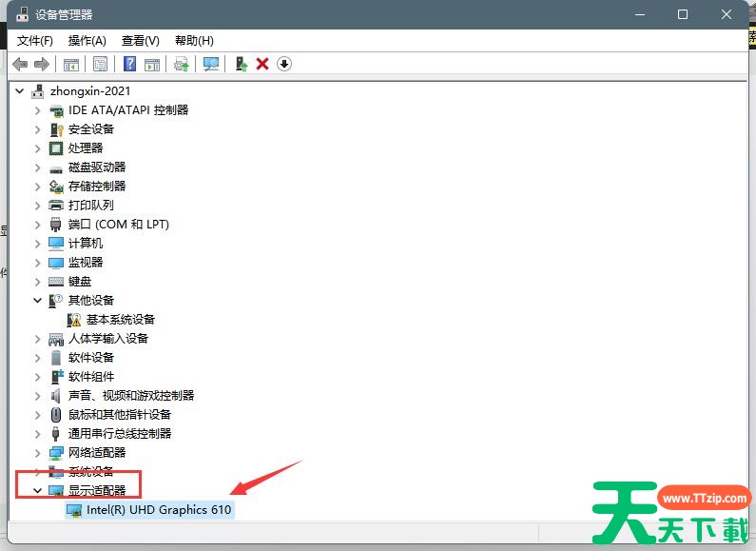This screenshot has height=551, width=756.
Task: Open the 帮助(H) menu
Action: (194, 41)
